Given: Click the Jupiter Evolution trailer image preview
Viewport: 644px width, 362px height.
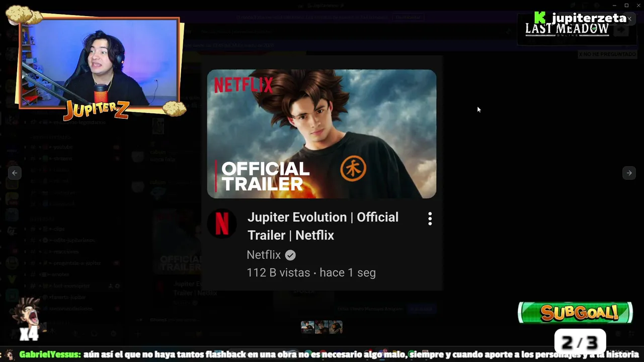Looking at the screenshot, I should click(x=321, y=172).
